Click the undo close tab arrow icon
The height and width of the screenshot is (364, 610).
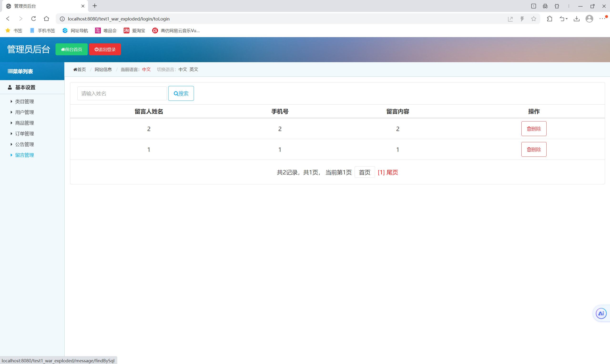(x=562, y=19)
